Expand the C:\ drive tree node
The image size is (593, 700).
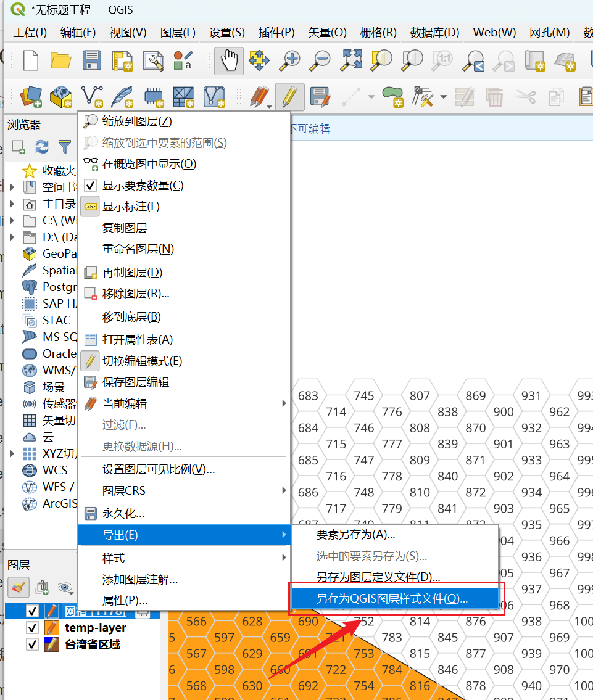coord(12,221)
